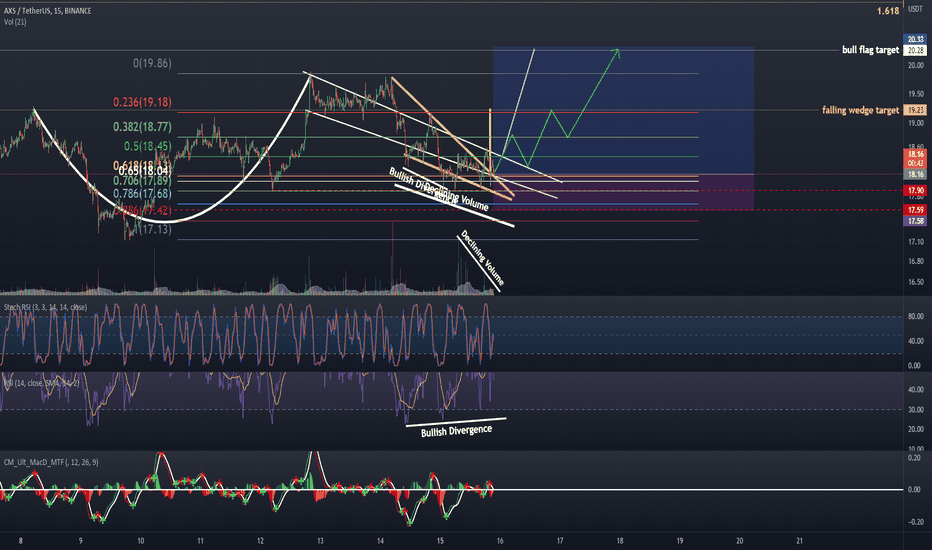Click 19.00 on the price scale
The image size is (932, 550).
tap(915, 124)
